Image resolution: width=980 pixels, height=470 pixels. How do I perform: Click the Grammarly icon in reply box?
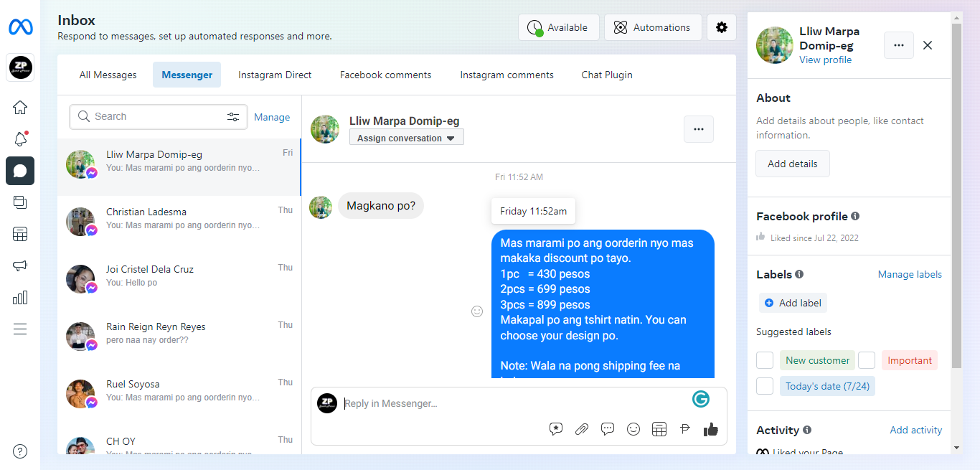701,399
